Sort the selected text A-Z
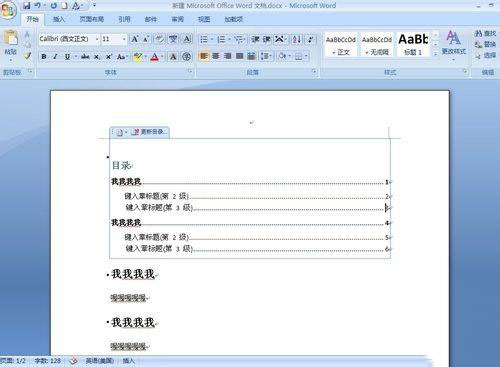This screenshot has height=367, width=500. pyautogui.click(x=296, y=40)
